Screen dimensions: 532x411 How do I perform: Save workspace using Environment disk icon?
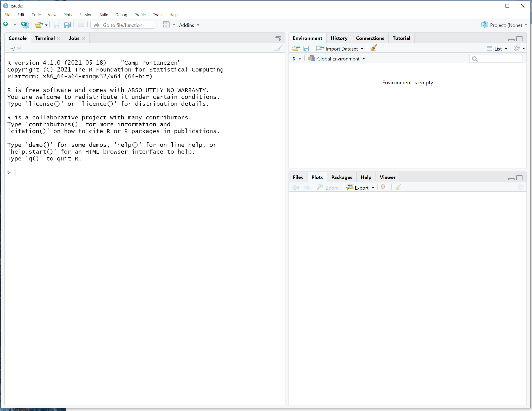[x=306, y=49]
